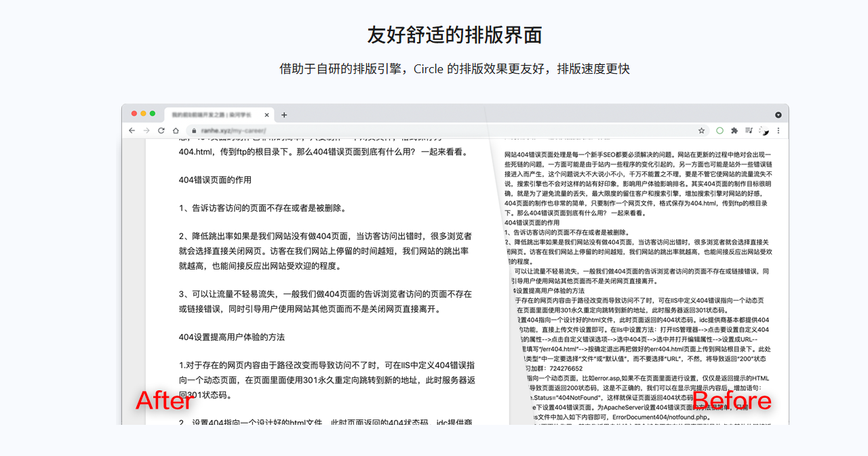Click the right-pane paragraph starting "网站404错误页面处理"

click(638, 184)
